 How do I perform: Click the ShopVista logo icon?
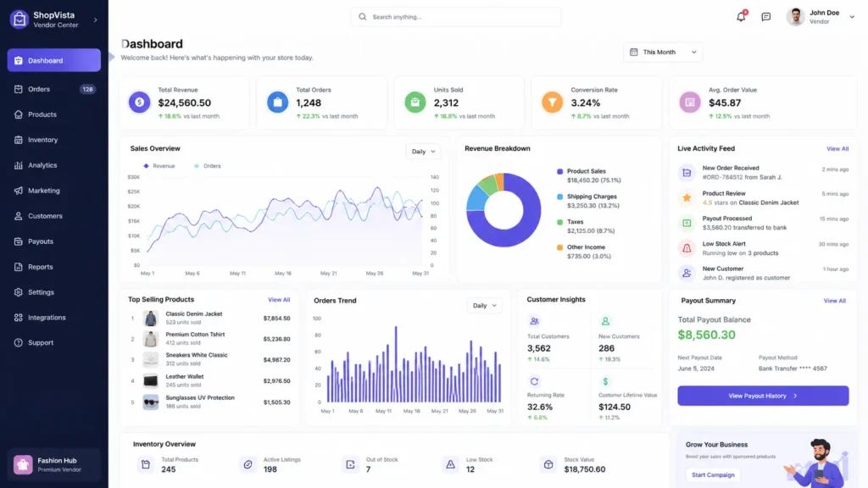[x=19, y=19]
